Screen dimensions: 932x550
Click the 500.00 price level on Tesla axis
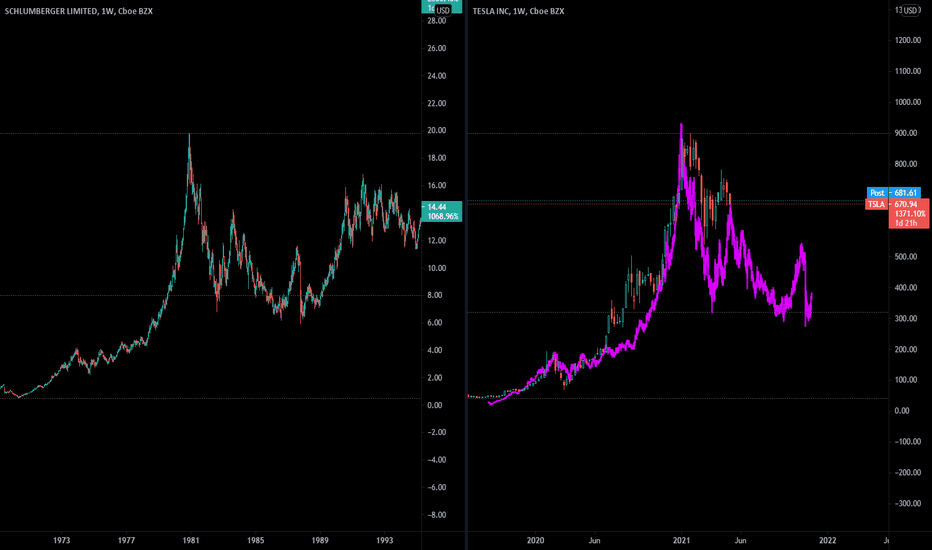[x=906, y=257]
